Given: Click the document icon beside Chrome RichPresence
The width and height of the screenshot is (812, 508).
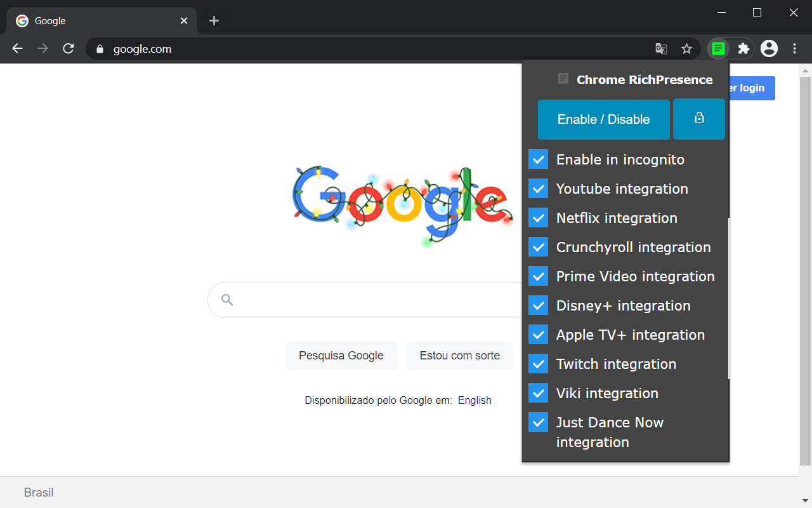Looking at the screenshot, I should coord(563,79).
